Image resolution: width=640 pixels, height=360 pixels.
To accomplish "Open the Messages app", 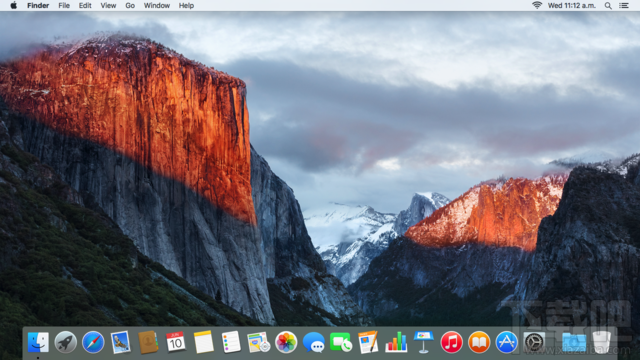I will 313,342.
